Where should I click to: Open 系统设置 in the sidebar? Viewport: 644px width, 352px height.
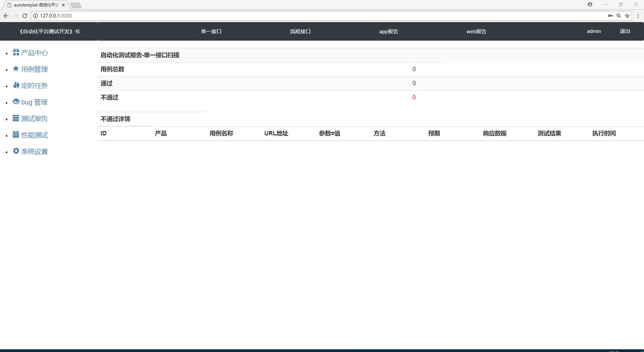(34, 151)
